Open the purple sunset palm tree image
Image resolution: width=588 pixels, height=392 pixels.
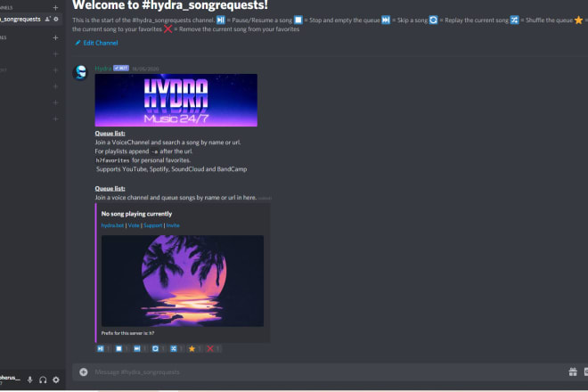[183, 281]
